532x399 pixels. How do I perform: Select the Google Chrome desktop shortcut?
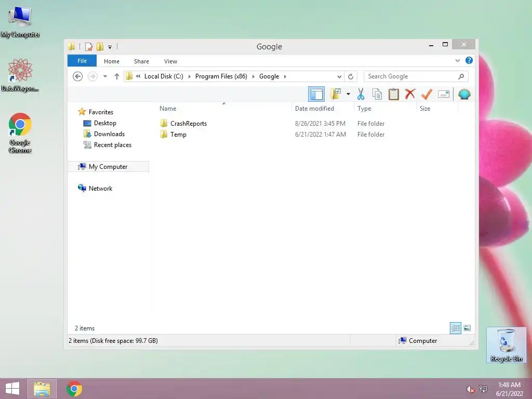20,133
